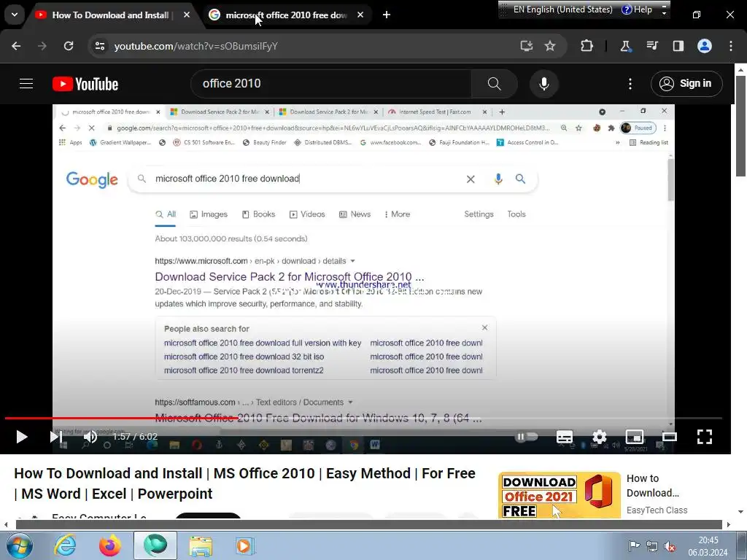
Task: Open the Chrome profile avatar
Action: click(705, 46)
